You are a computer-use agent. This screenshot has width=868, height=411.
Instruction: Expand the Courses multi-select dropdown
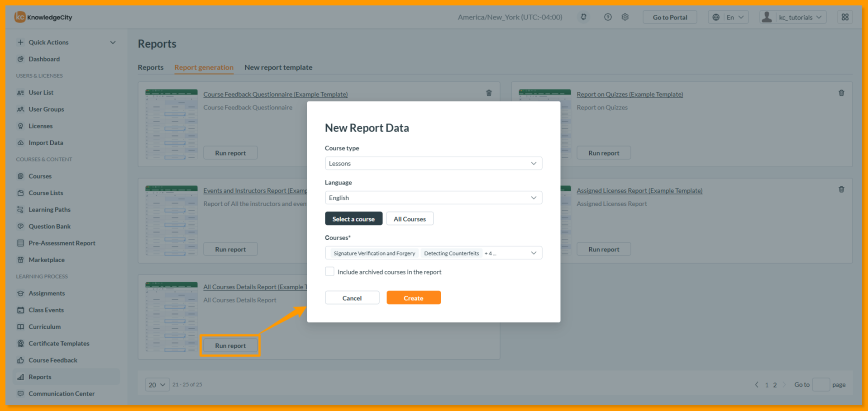point(433,253)
